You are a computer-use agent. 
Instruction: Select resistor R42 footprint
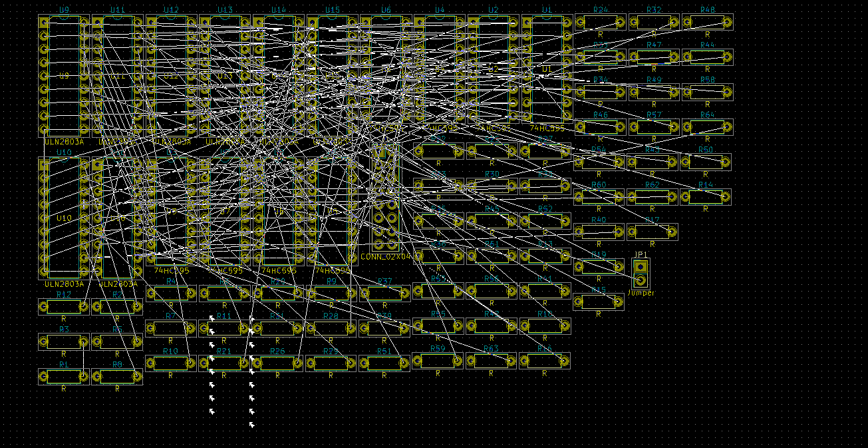(492, 326)
